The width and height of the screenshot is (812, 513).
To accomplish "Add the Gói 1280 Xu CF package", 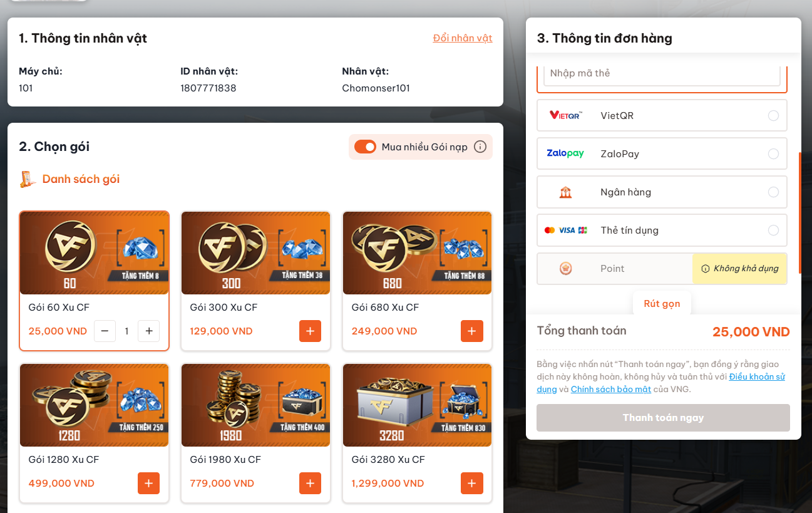I will pos(148,483).
